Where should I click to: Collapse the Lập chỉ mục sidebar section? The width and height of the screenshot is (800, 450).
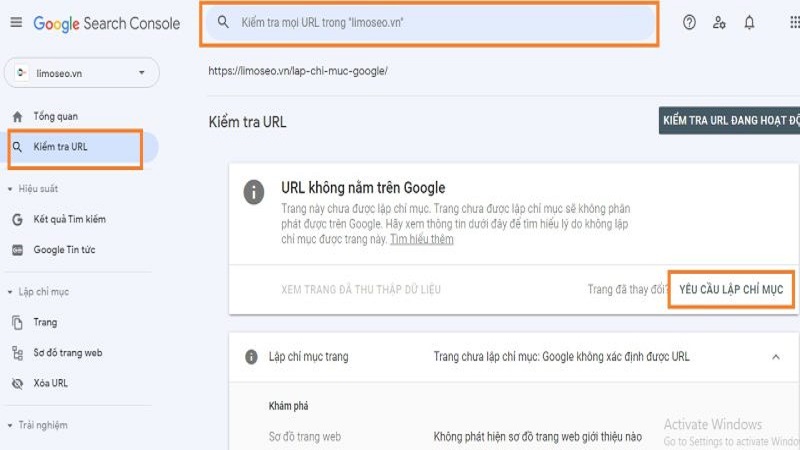(10, 292)
